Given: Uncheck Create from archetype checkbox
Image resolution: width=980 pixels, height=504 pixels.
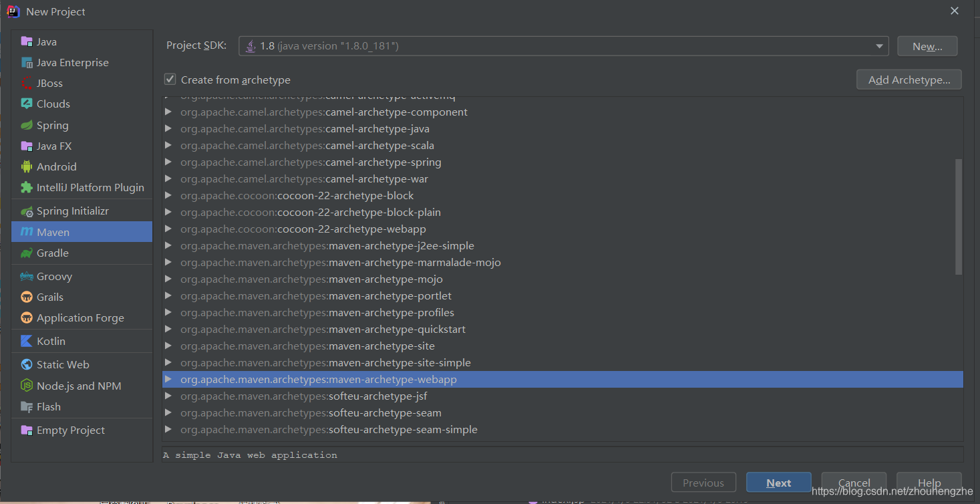Looking at the screenshot, I should [x=170, y=80].
